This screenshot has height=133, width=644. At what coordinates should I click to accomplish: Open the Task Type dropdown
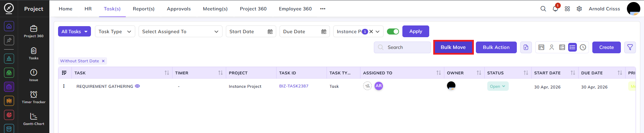pos(115,31)
